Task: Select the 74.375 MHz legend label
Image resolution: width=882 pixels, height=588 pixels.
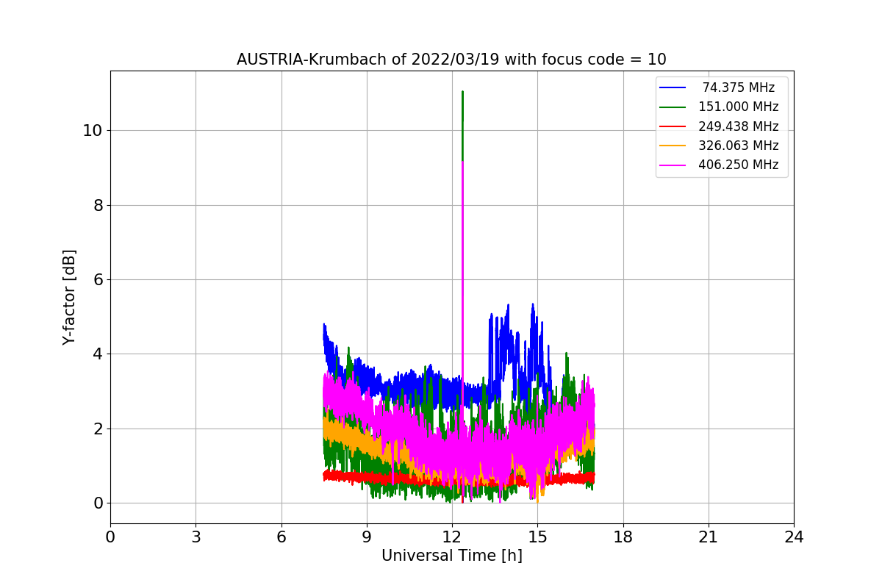Action: (739, 87)
